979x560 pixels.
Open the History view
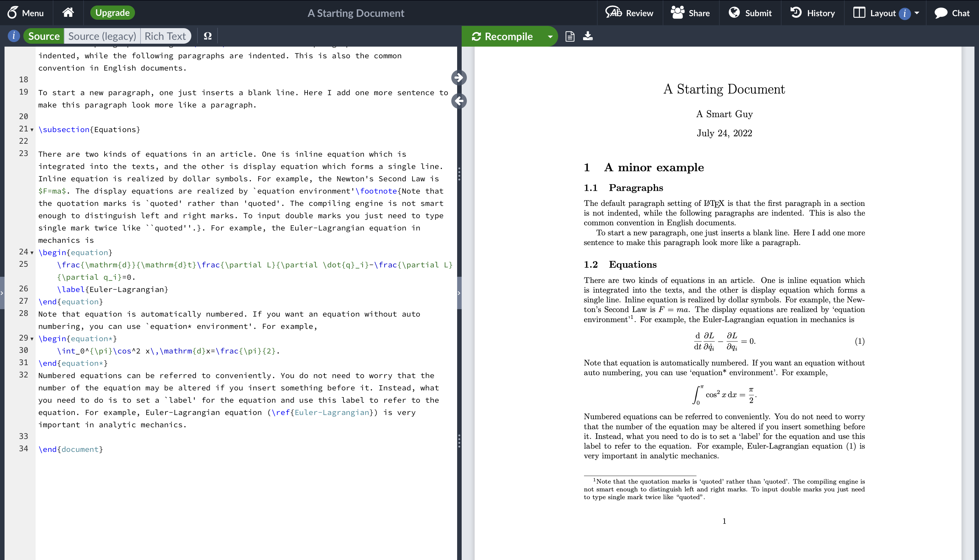[x=813, y=13]
